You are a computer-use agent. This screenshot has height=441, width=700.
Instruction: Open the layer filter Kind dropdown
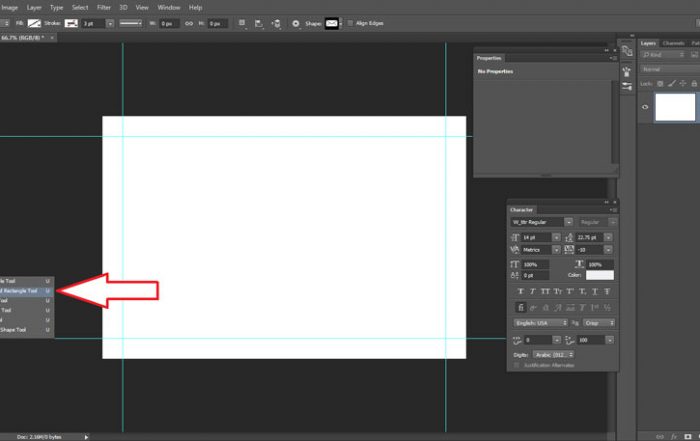(x=664, y=55)
